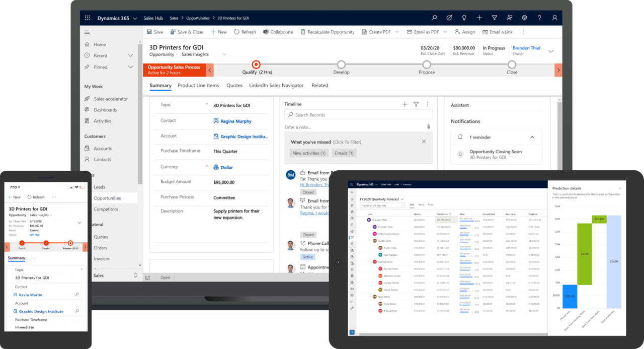Toggle the hamburger navigation menu

(x=87, y=32)
